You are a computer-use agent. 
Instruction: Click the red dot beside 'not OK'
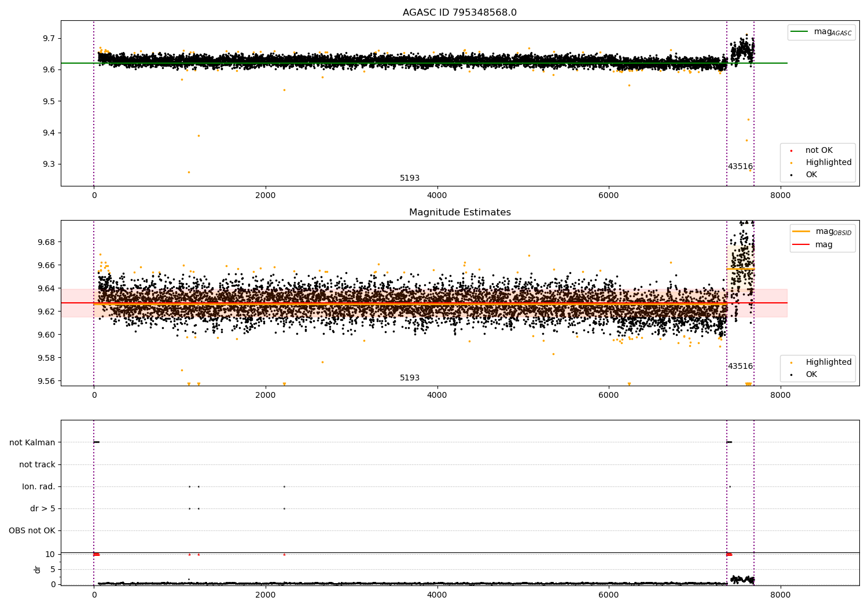click(791, 151)
